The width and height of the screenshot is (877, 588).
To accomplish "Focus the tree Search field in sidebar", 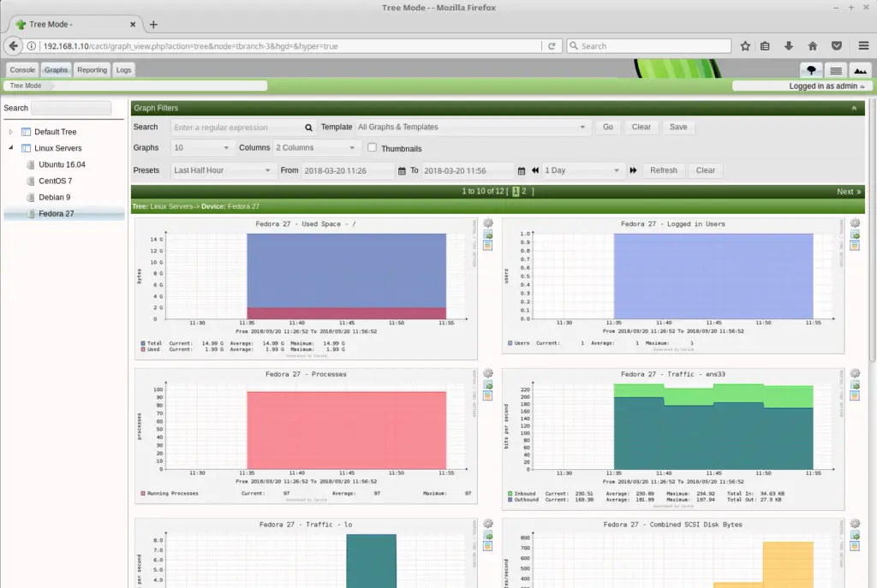I will pyautogui.click(x=71, y=108).
